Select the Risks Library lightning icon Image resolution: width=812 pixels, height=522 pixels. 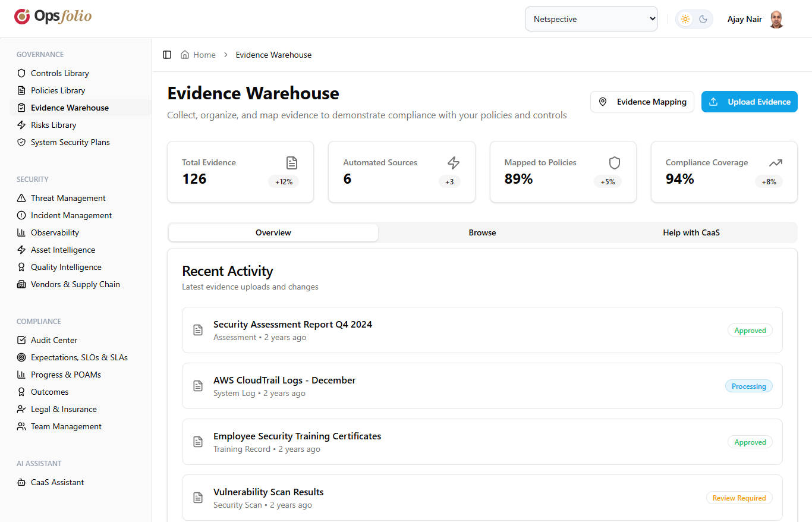(21, 125)
